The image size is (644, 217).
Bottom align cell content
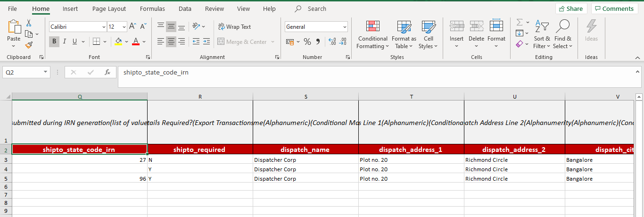tap(182, 26)
